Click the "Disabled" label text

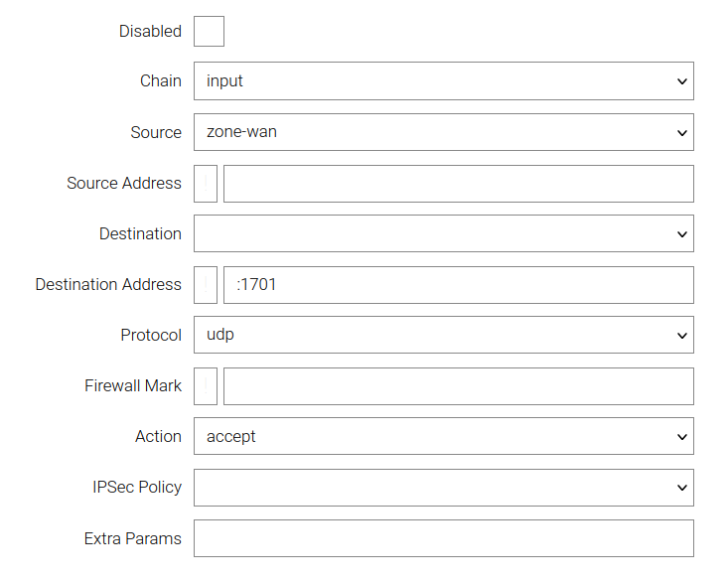tap(150, 32)
